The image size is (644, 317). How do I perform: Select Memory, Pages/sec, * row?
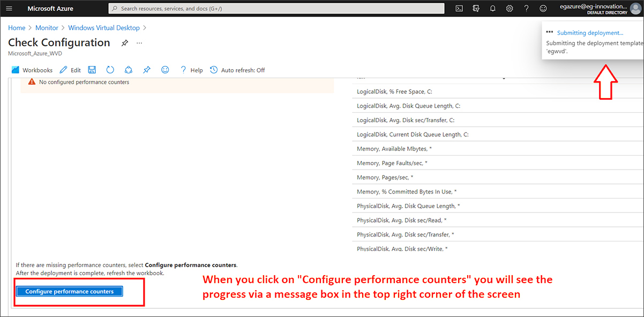click(x=498, y=178)
